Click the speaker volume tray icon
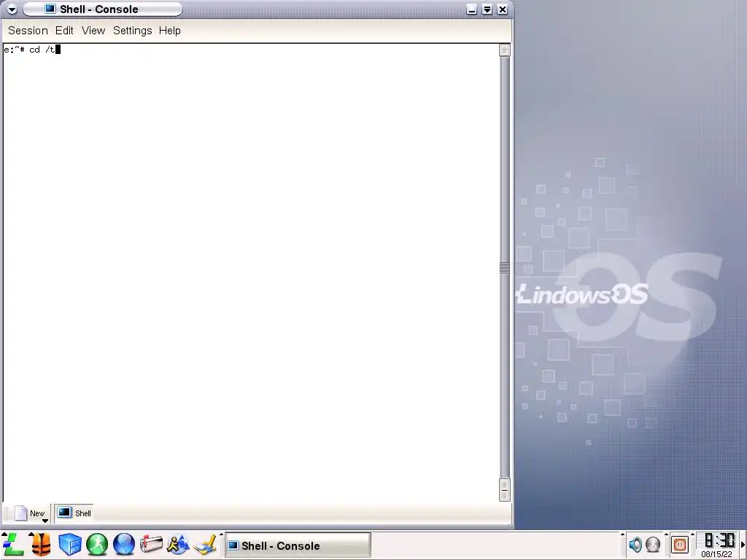 pos(635,544)
